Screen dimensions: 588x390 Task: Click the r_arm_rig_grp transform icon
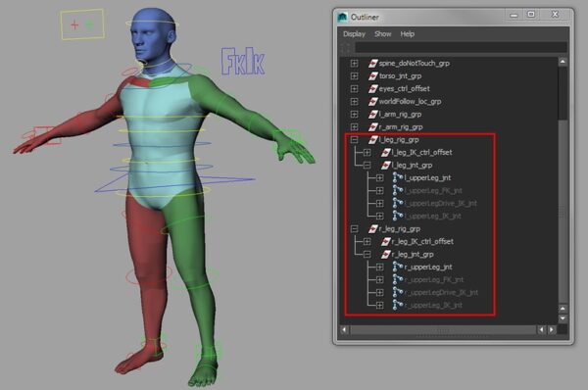[372, 126]
